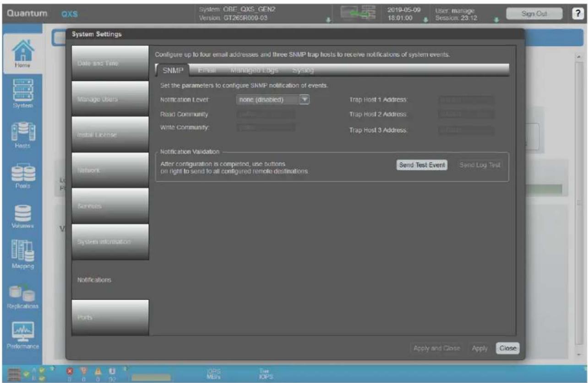The width and height of the screenshot is (588, 383).
Task: Switch to the Managed Logs tab
Action: coord(254,70)
